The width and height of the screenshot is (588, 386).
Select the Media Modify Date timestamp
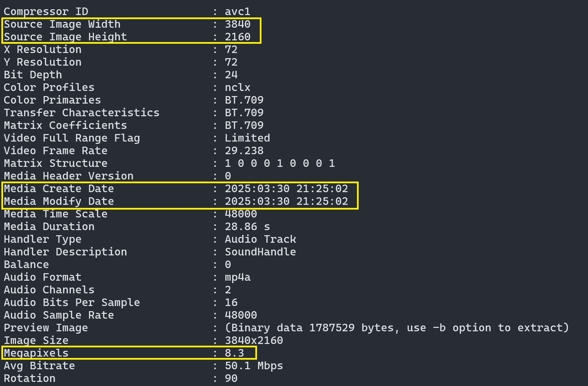point(286,201)
